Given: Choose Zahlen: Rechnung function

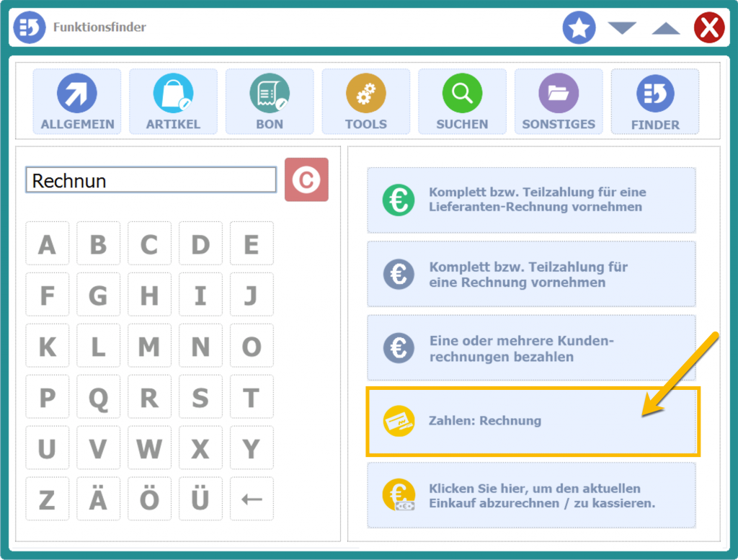Looking at the screenshot, I should tap(532, 421).
